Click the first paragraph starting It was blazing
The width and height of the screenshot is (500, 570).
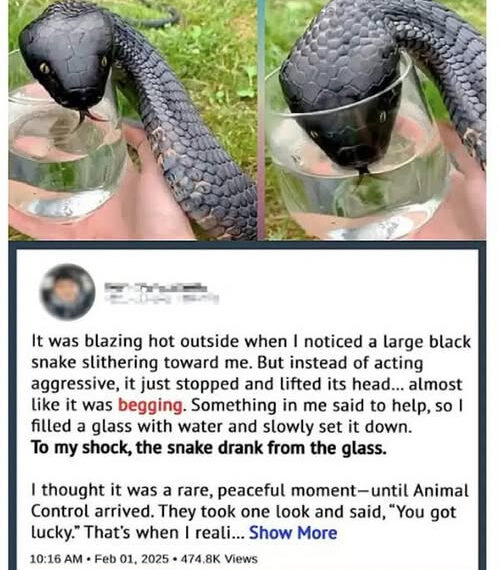[251, 384]
